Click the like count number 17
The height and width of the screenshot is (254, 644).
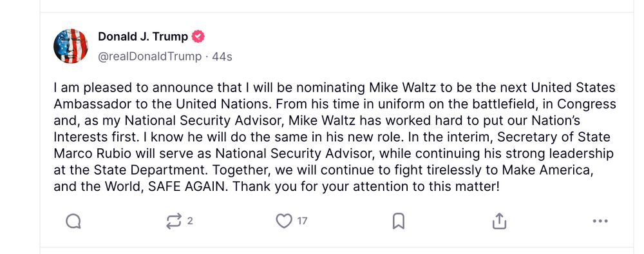[302, 221]
